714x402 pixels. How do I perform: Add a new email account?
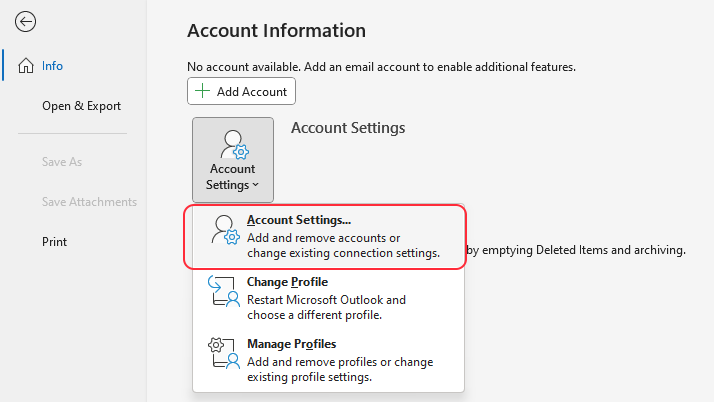(241, 91)
